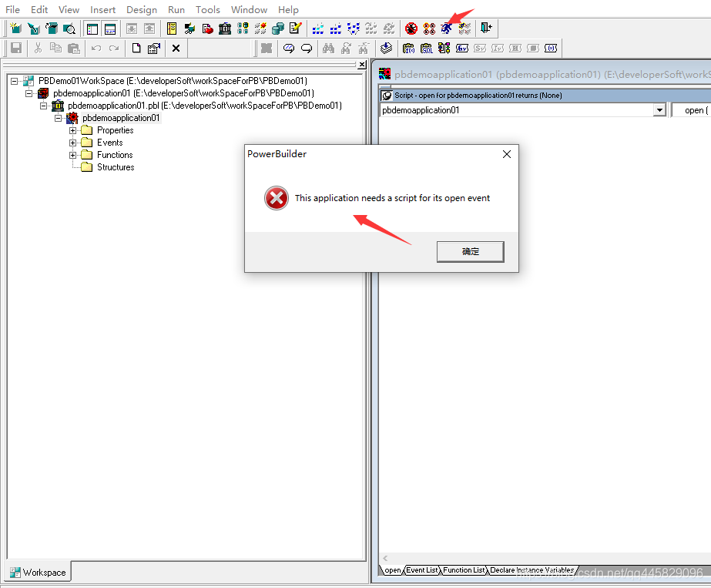Click the Debug bug icon
Image resolution: width=711 pixels, height=588 pixels.
pyautogui.click(x=411, y=29)
